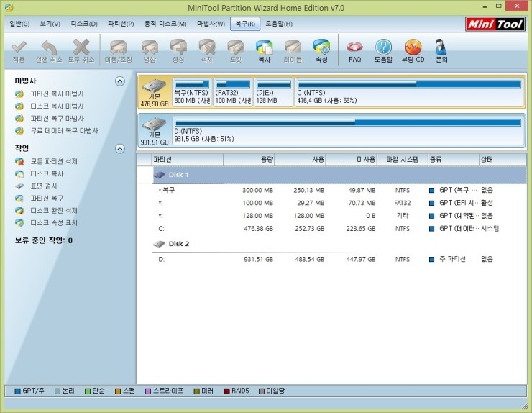Click Wipe Disk (디스크 완전 삭제) operation
The image size is (532, 413).
[54, 210]
